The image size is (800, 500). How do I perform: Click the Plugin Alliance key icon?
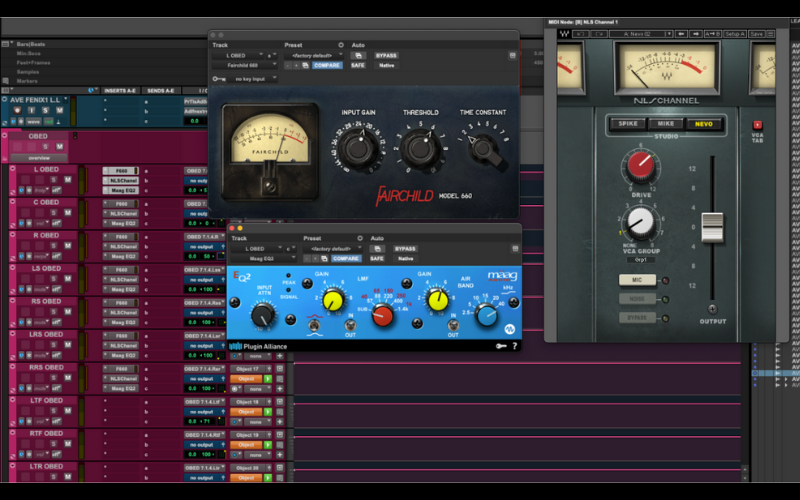tap(499, 346)
